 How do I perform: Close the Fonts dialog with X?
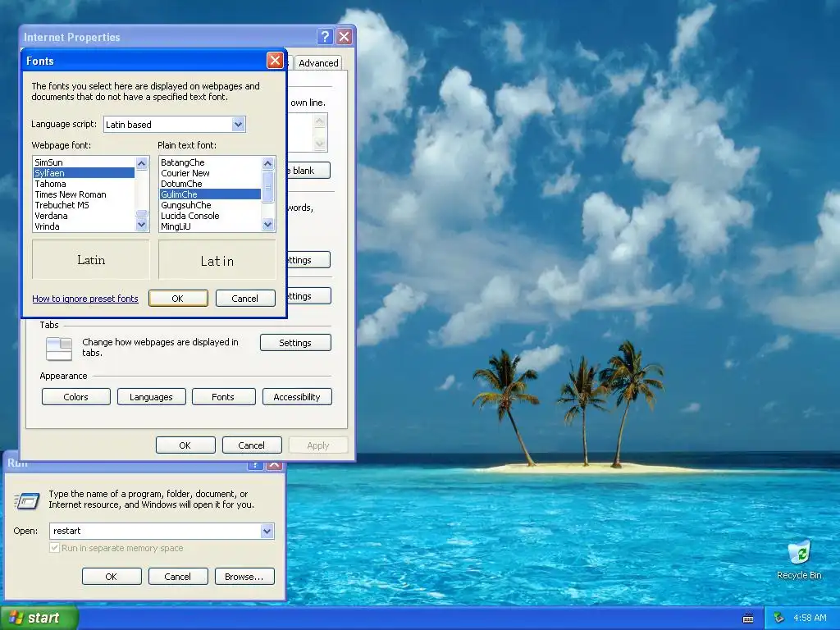click(275, 60)
